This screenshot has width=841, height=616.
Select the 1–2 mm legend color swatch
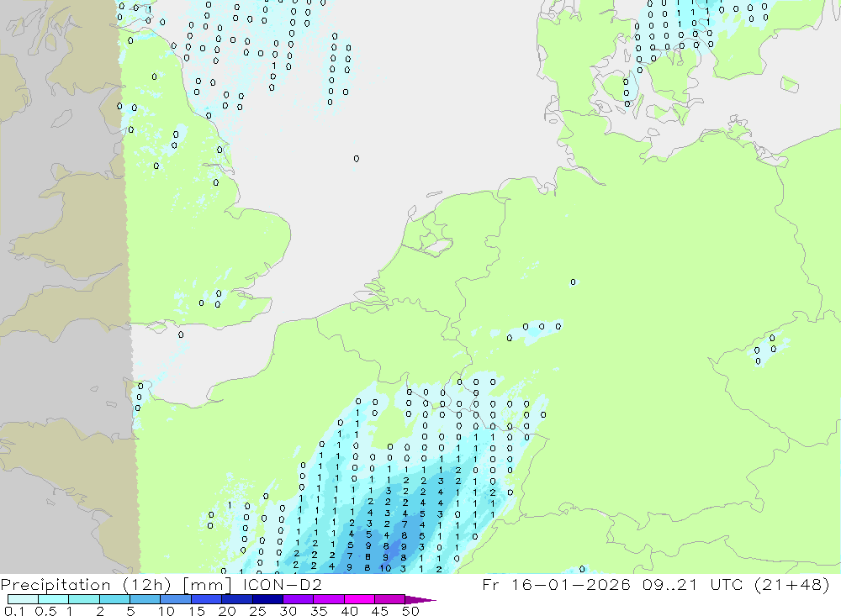tap(83, 599)
